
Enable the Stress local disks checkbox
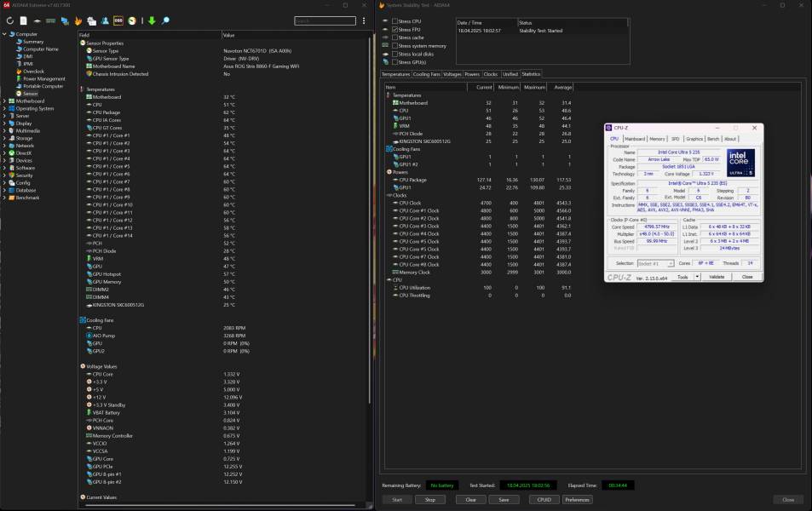point(394,54)
